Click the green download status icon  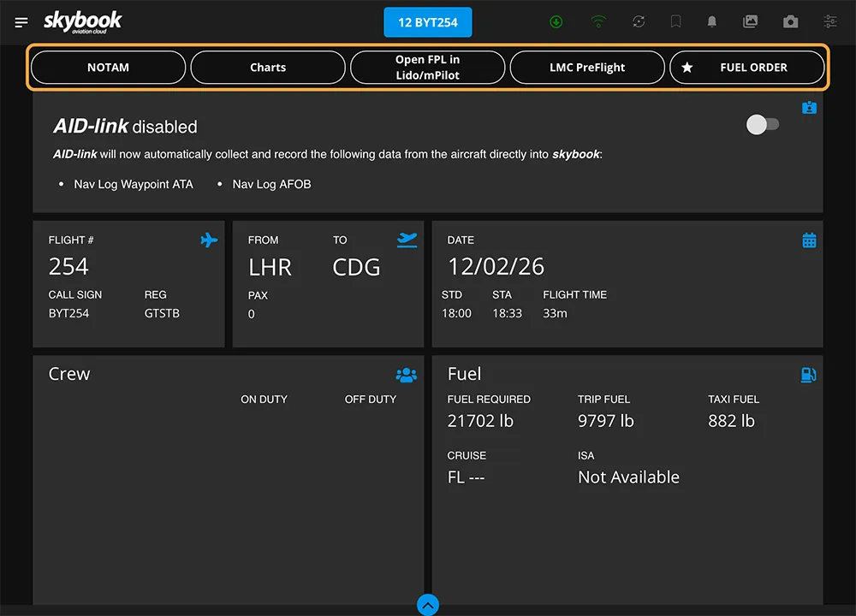(556, 22)
